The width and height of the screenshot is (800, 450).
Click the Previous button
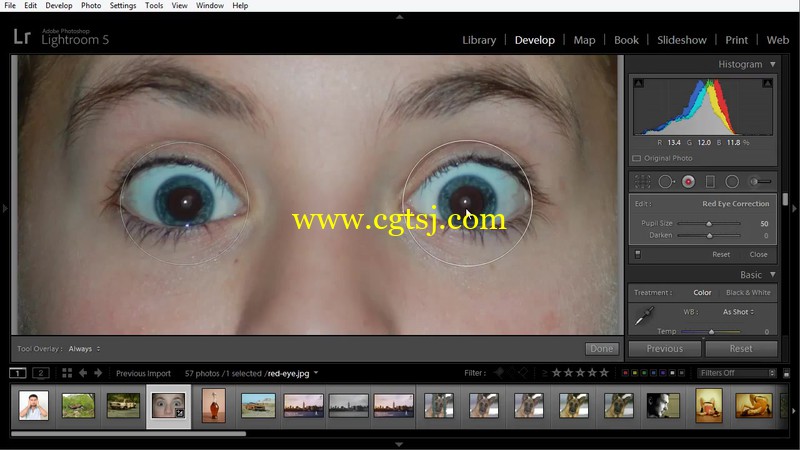[664, 348]
